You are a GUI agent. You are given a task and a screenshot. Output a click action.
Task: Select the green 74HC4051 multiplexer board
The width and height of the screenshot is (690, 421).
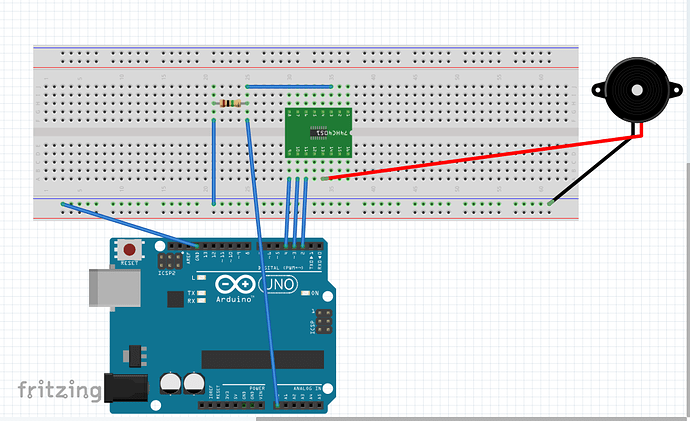coord(318,132)
